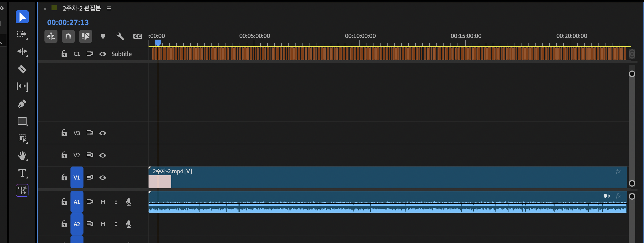The height and width of the screenshot is (243, 644).
Task: Toggle sync lock on V1 track
Action: tap(90, 177)
